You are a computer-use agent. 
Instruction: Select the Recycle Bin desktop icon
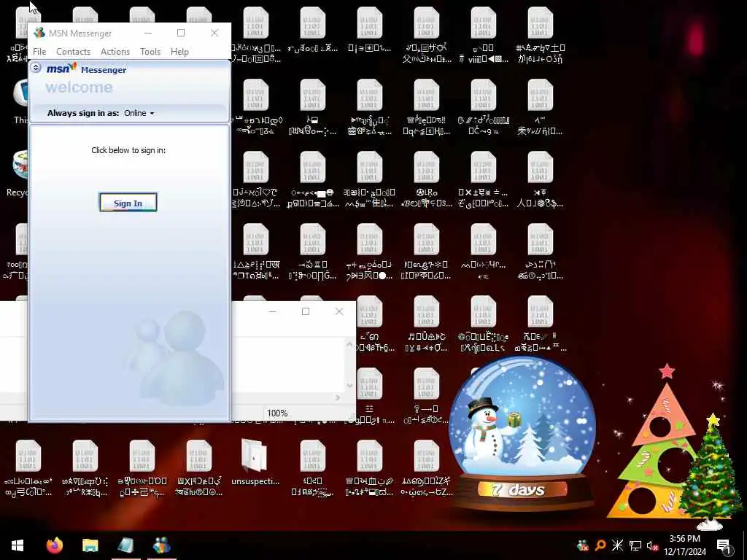[18, 174]
